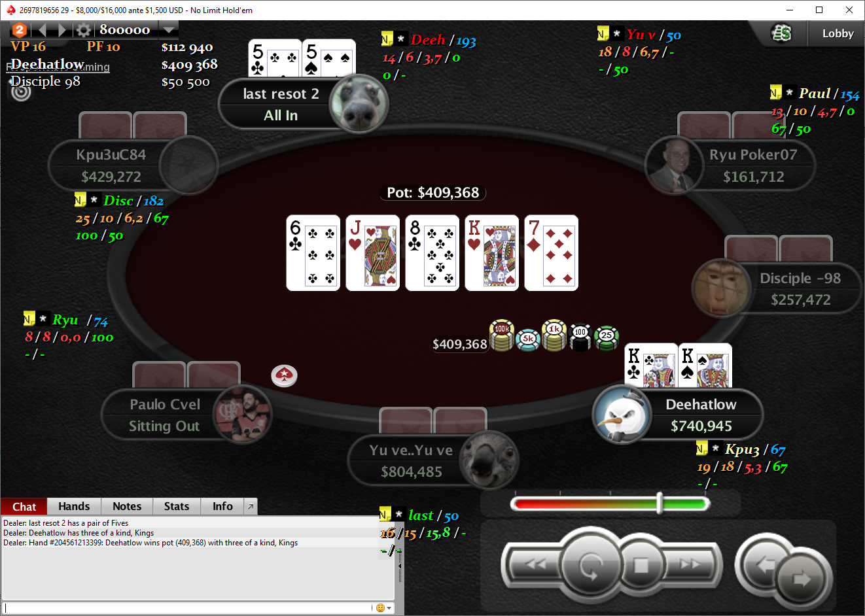Open the Info tab
865x616 pixels.
coord(222,507)
